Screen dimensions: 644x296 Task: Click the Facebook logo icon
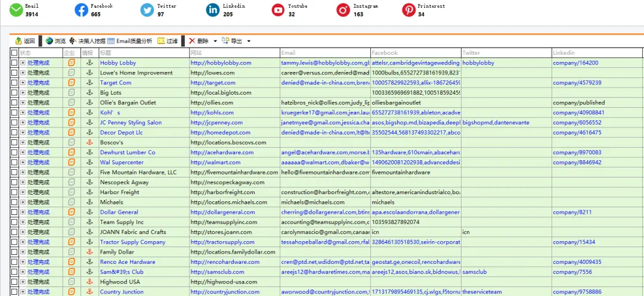click(x=81, y=10)
